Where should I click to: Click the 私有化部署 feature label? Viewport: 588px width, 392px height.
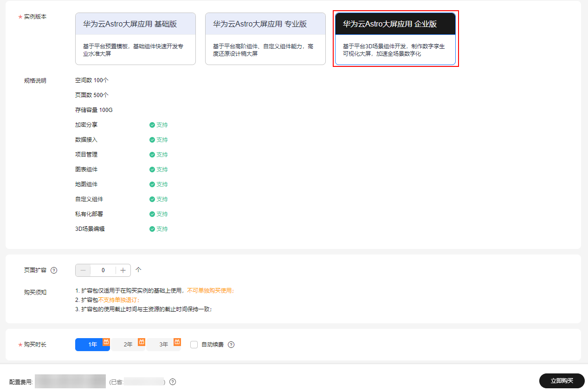[x=89, y=214]
